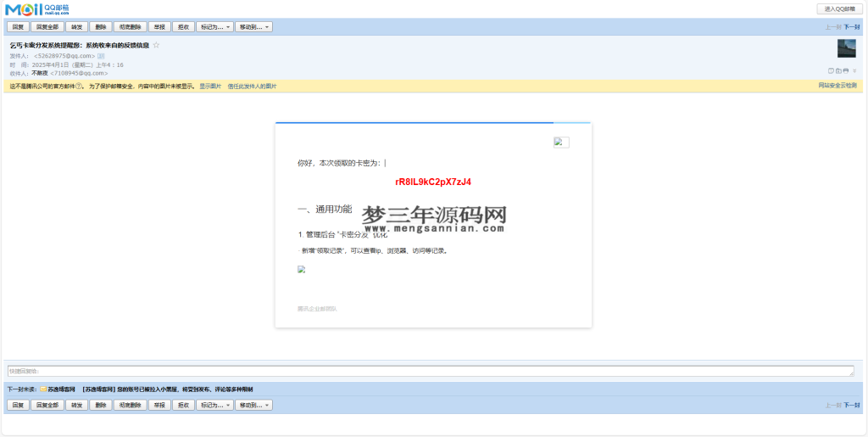868x437 pixels.
Task: Open next unread subject about 小黑屋
Action: pyautogui.click(x=168, y=389)
